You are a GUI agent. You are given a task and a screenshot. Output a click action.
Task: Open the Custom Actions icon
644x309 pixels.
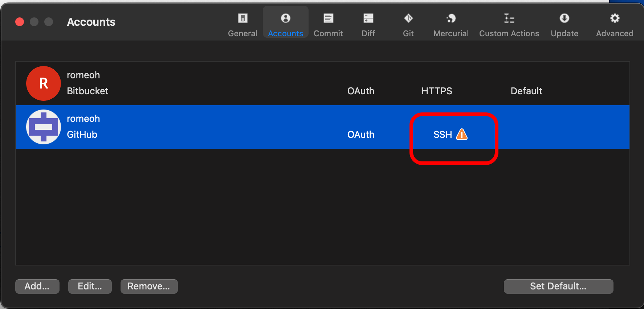pos(509,18)
